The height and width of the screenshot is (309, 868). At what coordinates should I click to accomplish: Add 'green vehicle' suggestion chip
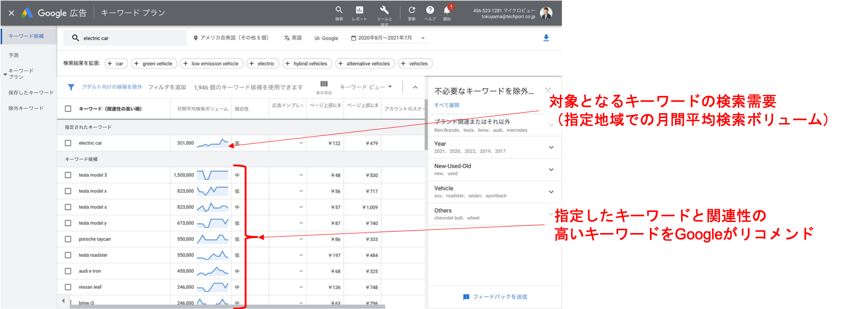[154, 64]
